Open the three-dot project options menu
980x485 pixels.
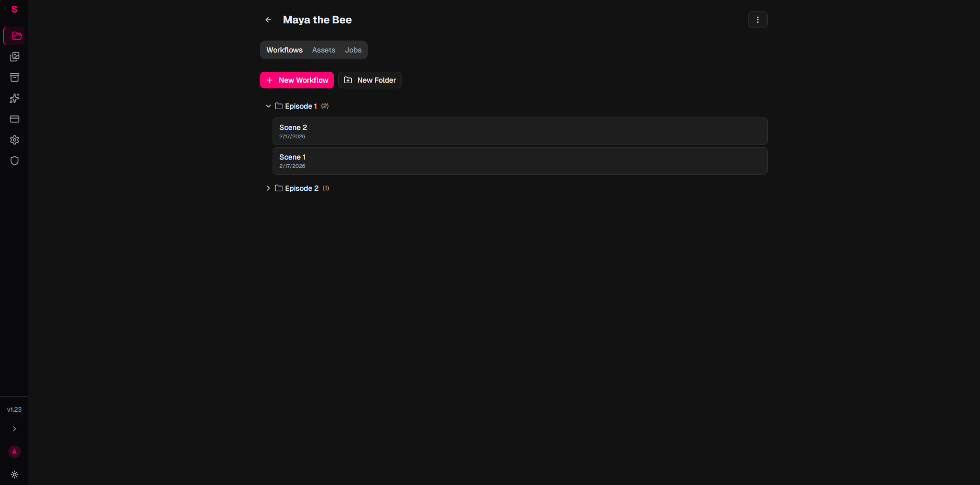pos(757,20)
